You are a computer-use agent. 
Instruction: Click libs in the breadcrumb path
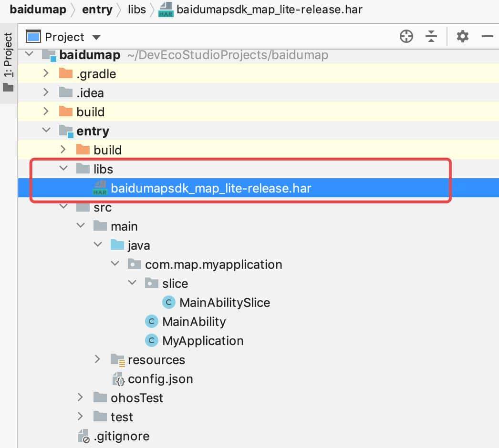click(137, 10)
